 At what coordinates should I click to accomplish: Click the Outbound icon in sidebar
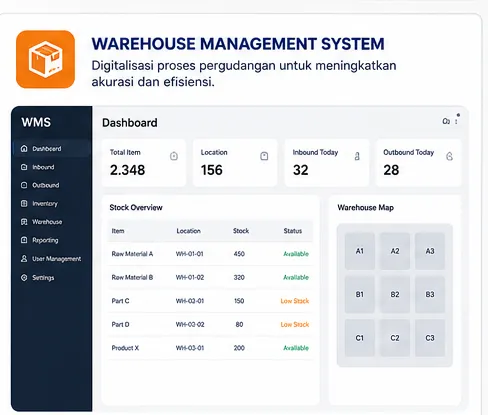click(x=24, y=185)
